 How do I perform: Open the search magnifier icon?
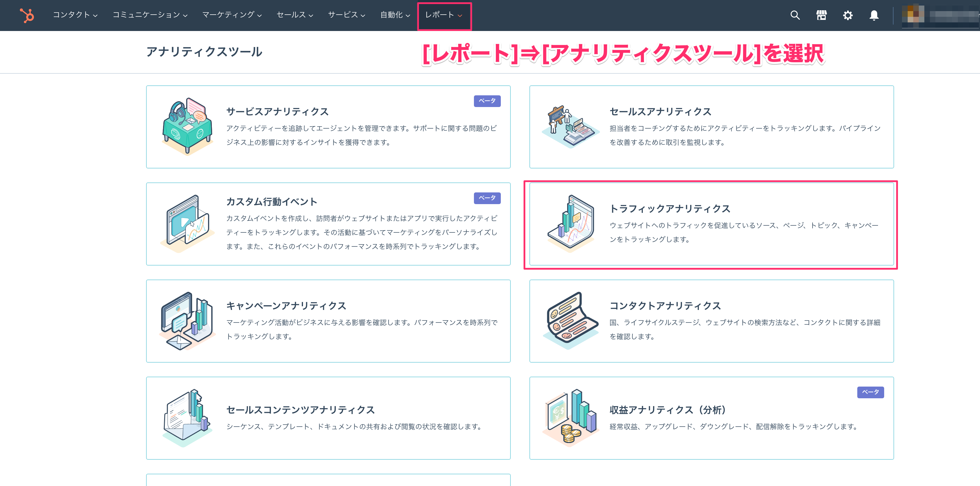(795, 15)
